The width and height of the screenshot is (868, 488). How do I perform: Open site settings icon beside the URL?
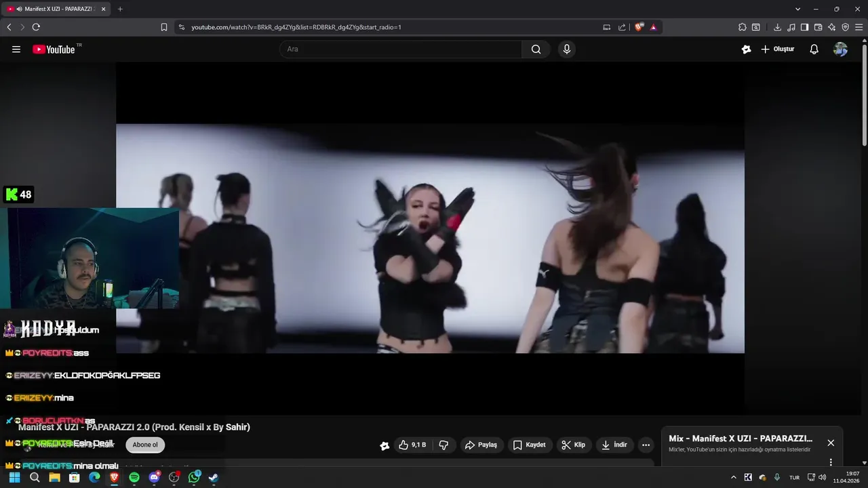click(x=182, y=27)
